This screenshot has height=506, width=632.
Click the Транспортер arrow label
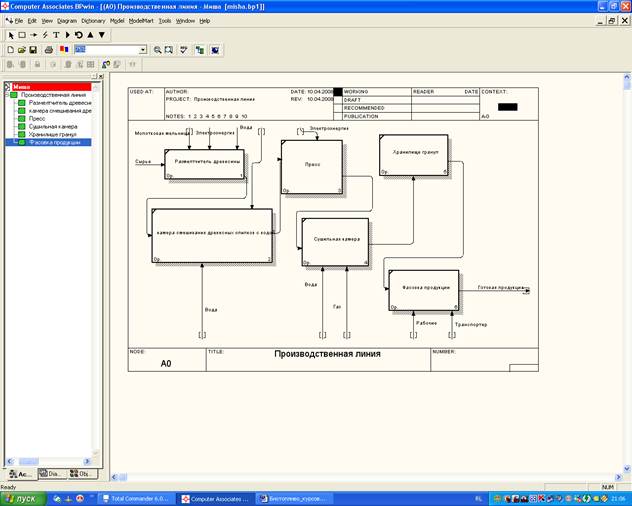(471, 324)
